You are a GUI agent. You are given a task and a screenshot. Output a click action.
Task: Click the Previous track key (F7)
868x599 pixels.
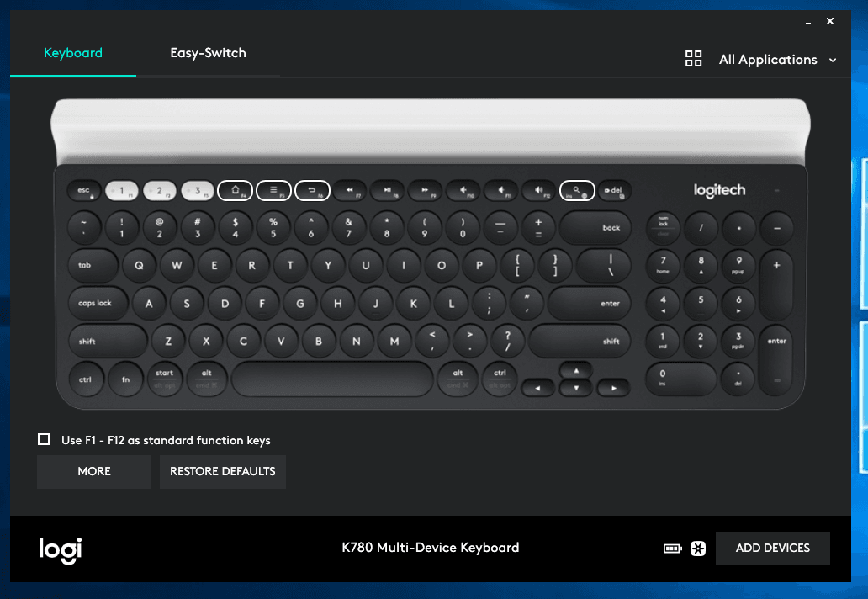tap(350, 191)
